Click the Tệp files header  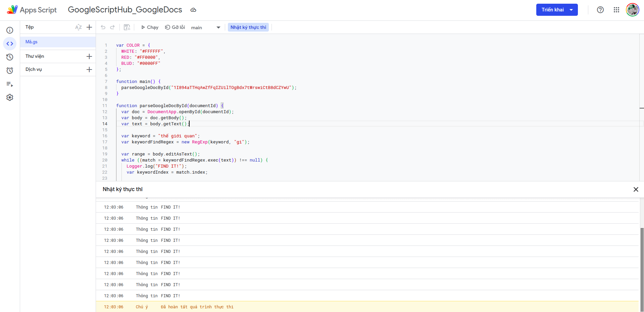pos(30,27)
